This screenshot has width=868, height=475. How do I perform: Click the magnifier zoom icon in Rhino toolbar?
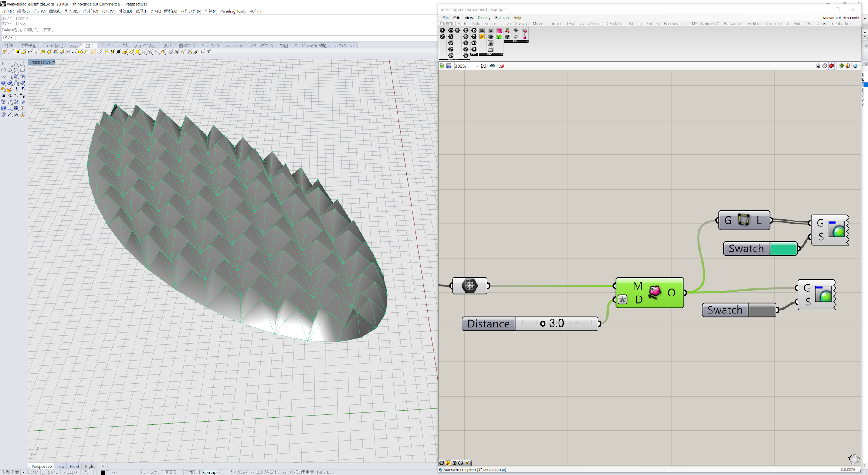(203, 52)
